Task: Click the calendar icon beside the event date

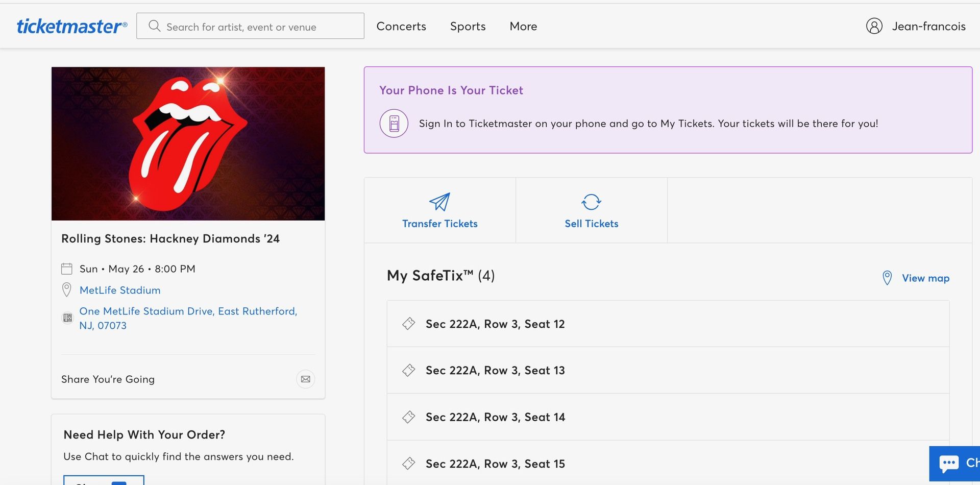Action: (x=67, y=269)
